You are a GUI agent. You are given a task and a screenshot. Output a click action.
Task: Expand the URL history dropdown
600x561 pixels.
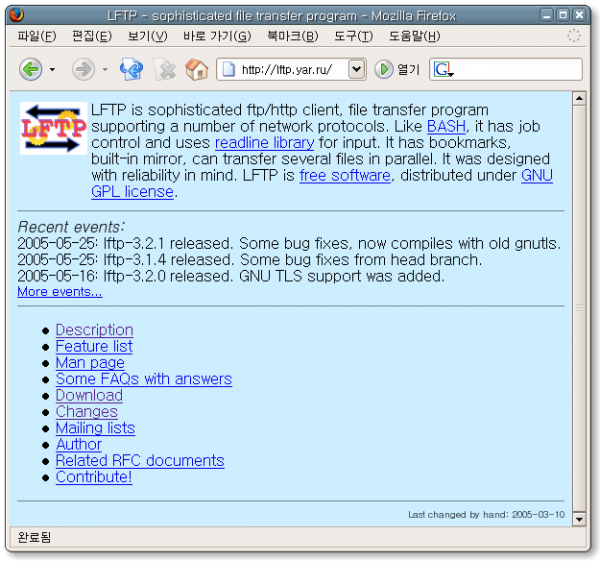(x=357, y=69)
